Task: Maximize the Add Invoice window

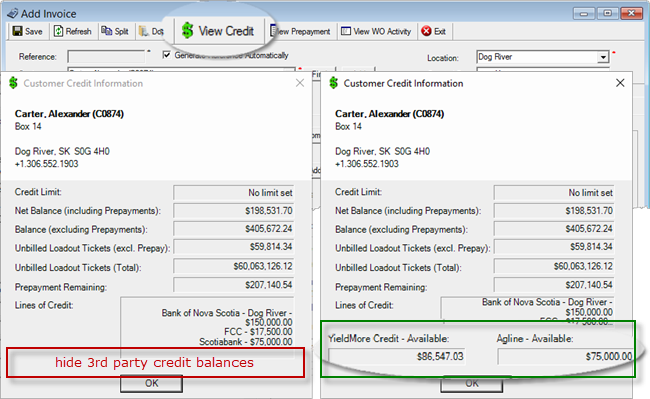Action: tap(607, 13)
